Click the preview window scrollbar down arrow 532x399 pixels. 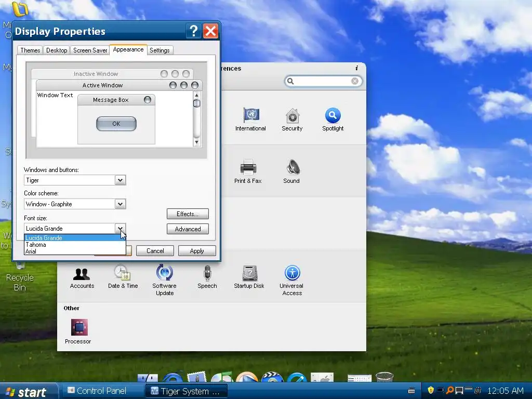(x=196, y=142)
